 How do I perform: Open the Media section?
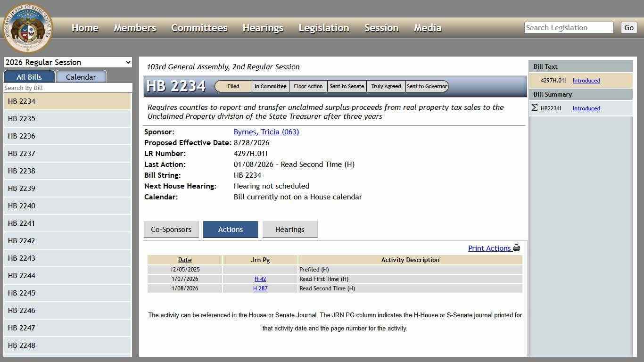[x=427, y=28]
